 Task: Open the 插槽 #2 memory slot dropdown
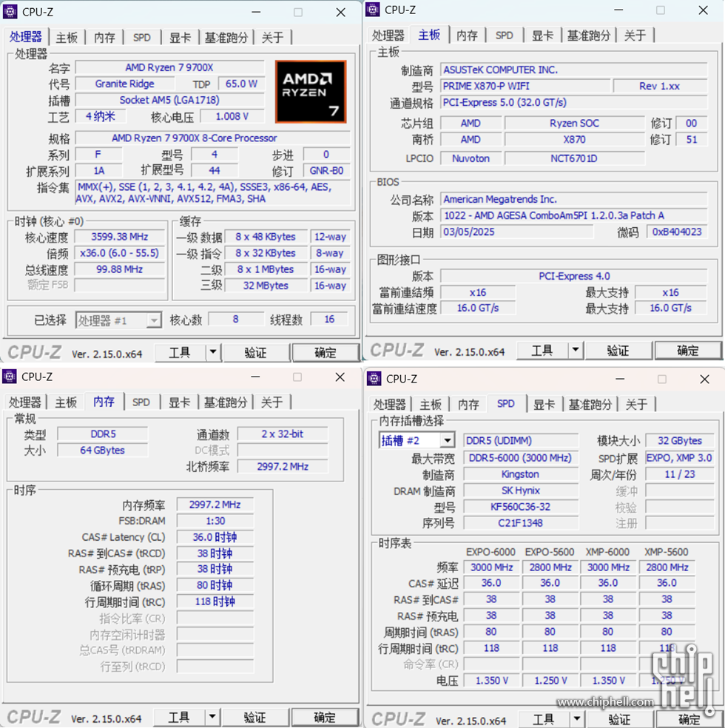417,440
